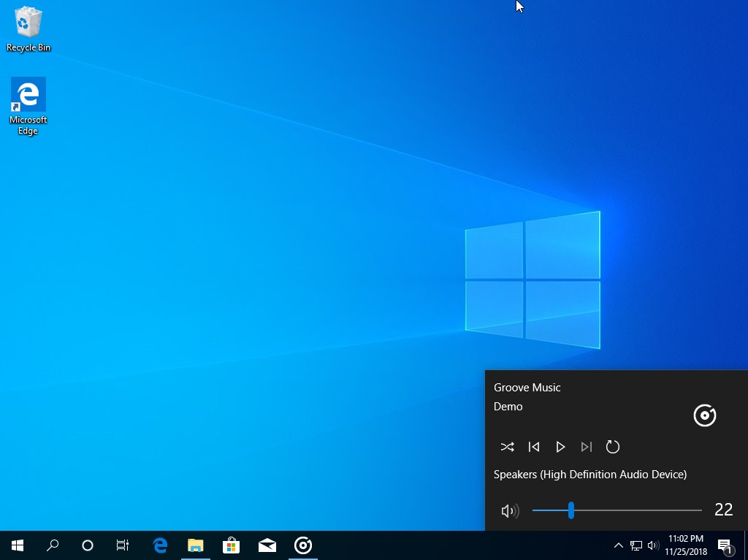The width and height of the screenshot is (748, 560).
Task: Open Microsoft Store from the taskbar
Action: click(231, 545)
